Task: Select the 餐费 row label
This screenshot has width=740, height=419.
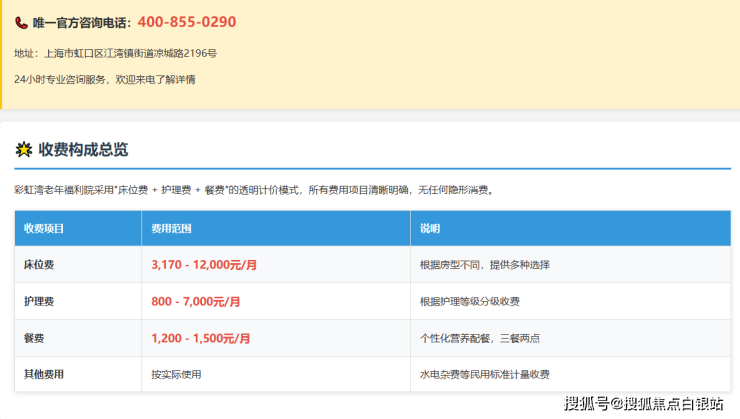Action: tap(34, 338)
